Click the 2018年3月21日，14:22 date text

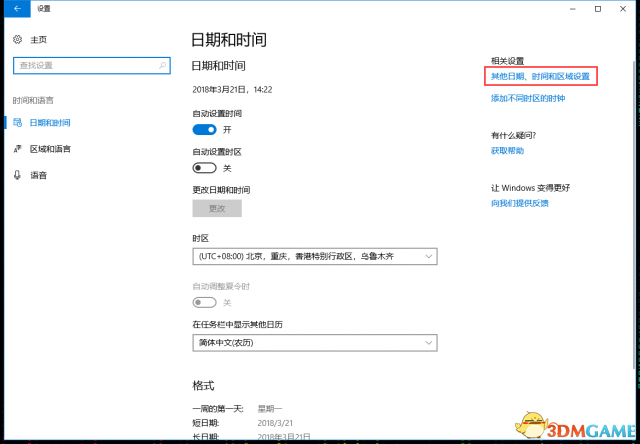(x=232, y=89)
